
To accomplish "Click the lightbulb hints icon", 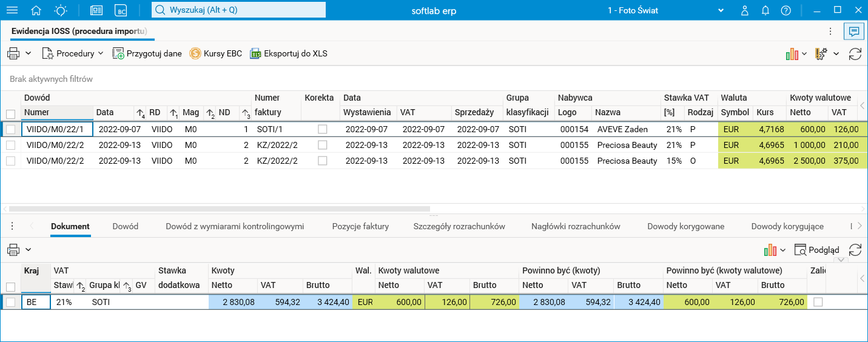I will pos(61,10).
